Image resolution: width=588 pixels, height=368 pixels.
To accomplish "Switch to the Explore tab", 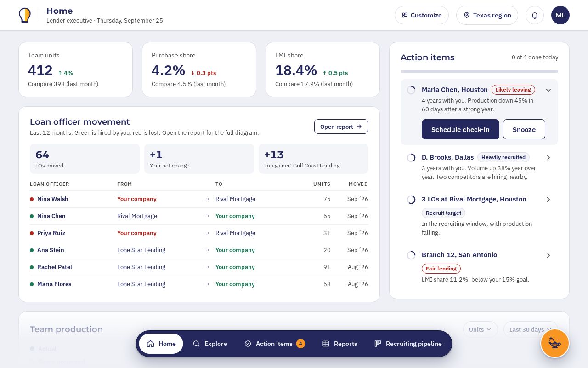I will [x=210, y=344].
